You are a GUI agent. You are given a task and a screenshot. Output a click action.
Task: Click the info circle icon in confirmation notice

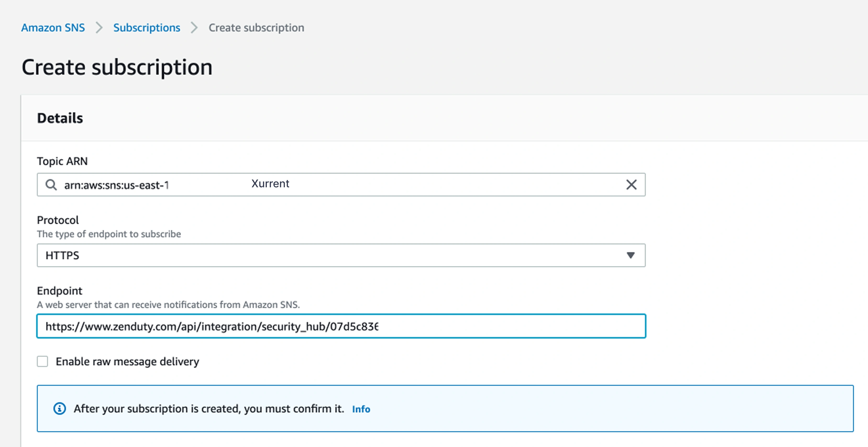(x=60, y=409)
